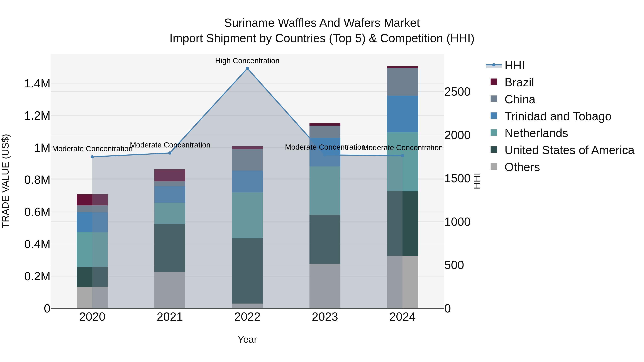
Task: Select the 2024 HHI data point
Action: 402,156
